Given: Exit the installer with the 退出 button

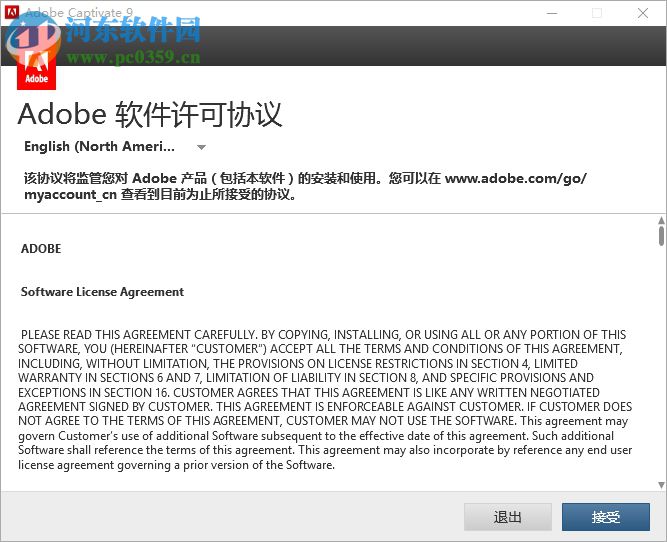Looking at the screenshot, I should 507,517.
